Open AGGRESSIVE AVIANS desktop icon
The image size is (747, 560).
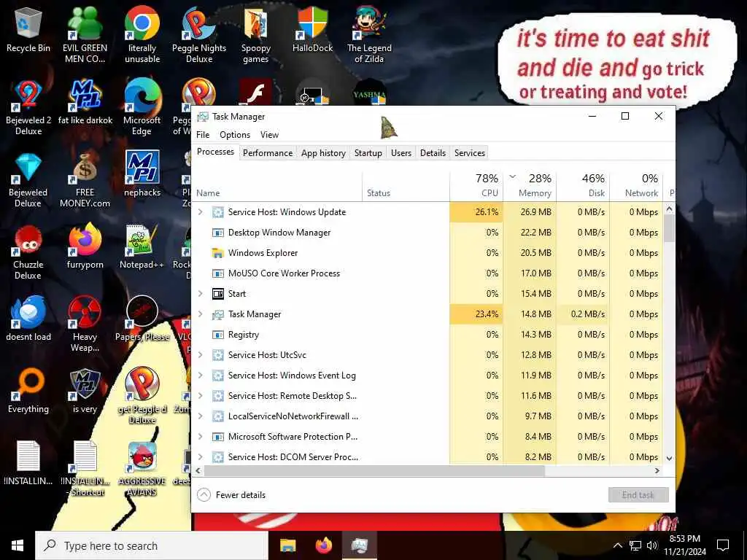click(x=142, y=469)
